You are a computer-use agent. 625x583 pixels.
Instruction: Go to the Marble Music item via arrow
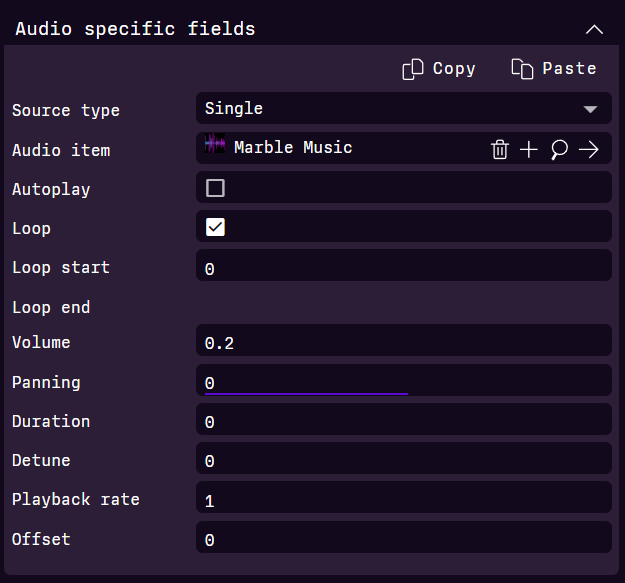[x=589, y=150]
